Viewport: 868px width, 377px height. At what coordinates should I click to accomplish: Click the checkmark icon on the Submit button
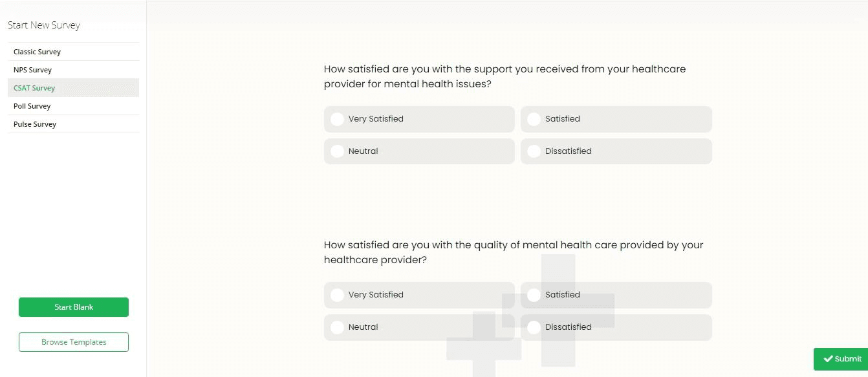pos(828,359)
